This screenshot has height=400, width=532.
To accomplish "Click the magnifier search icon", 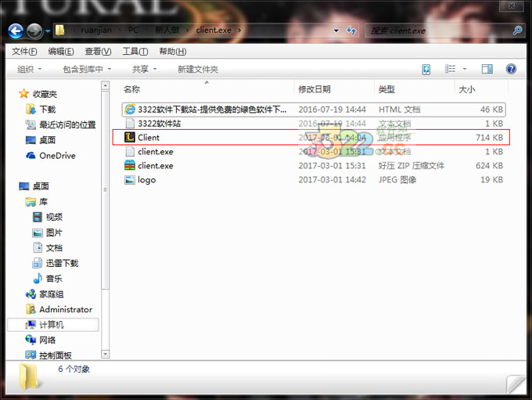I will pos(517,31).
